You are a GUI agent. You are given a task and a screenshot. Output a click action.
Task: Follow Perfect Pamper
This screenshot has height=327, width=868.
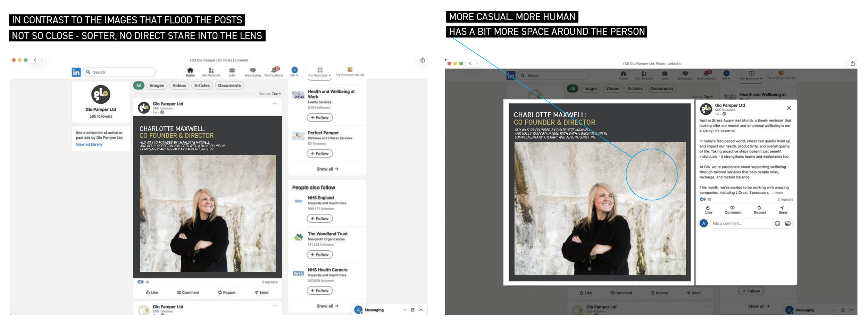point(319,153)
